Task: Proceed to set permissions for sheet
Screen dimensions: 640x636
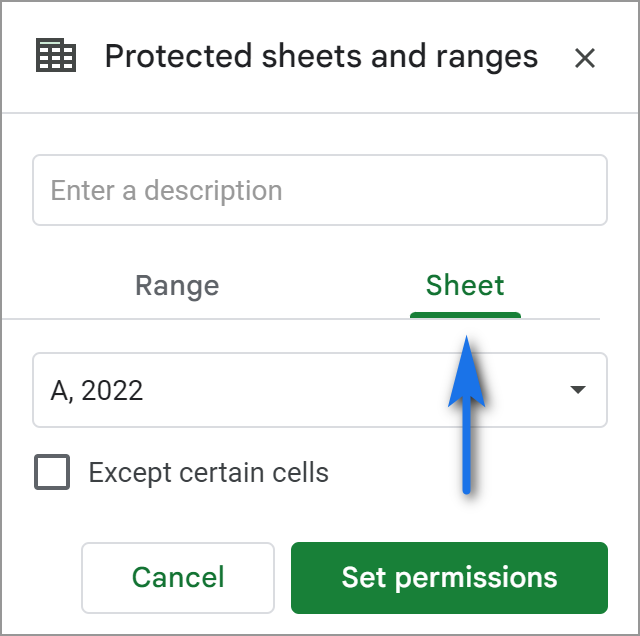Action: tap(449, 578)
